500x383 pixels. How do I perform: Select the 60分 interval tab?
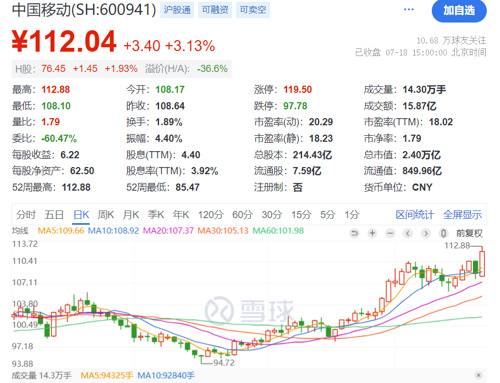pyautogui.click(x=242, y=215)
